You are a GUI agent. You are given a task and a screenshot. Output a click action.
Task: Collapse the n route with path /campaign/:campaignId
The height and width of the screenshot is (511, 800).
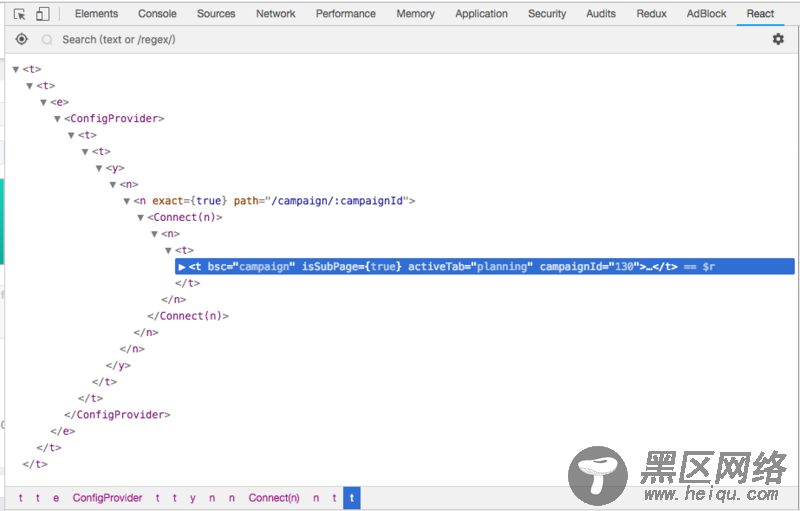coord(127,201)
